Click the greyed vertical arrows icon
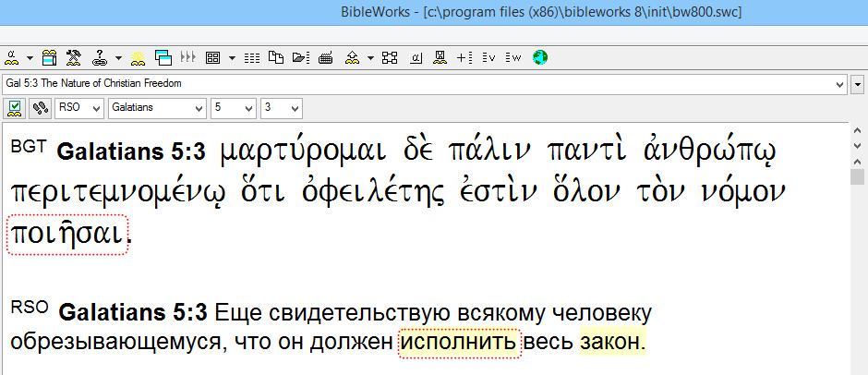Screen dimensions: 868x375 [188, 57]
